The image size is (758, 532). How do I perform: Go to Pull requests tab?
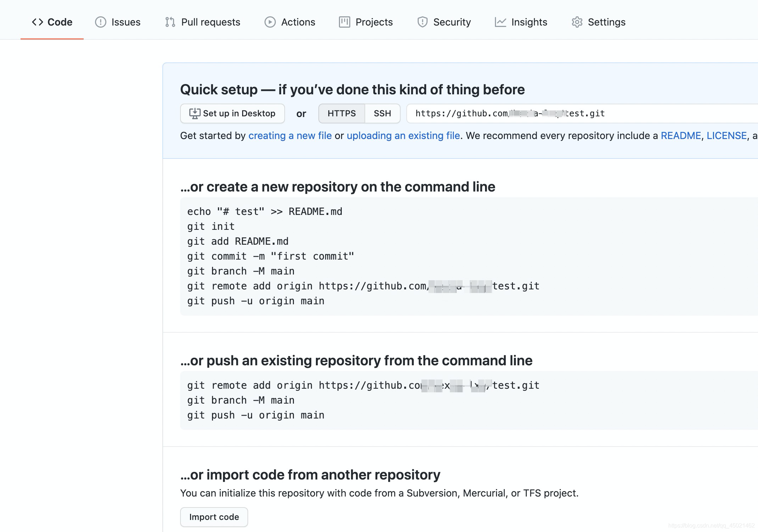tap(203, 22)
